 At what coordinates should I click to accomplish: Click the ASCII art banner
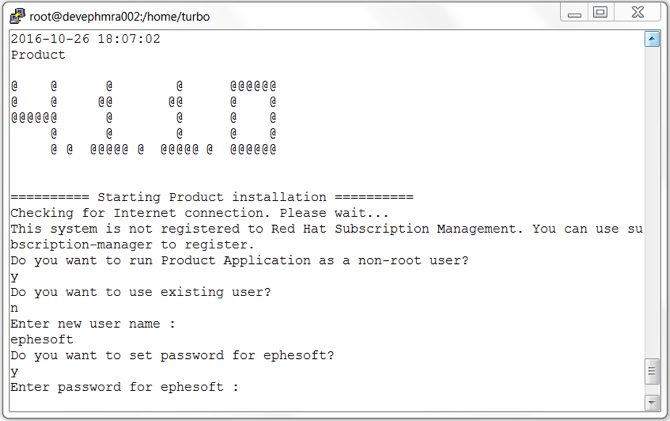click(143, 118)
